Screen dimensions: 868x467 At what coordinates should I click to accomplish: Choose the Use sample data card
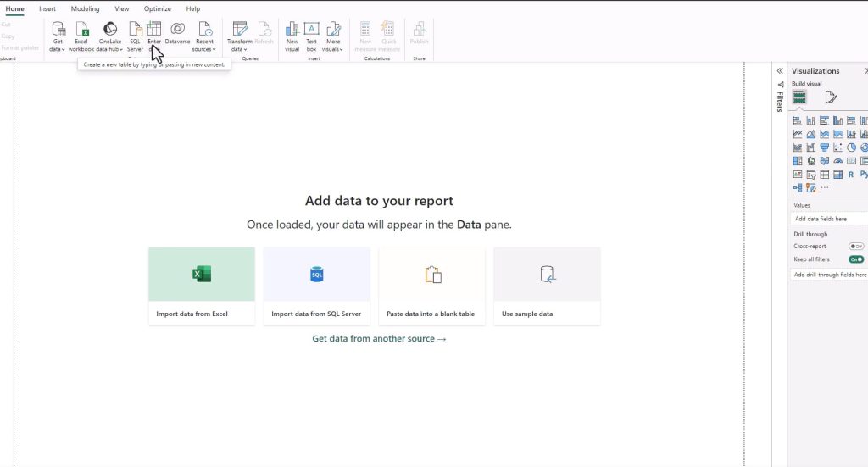coord(547,286)
